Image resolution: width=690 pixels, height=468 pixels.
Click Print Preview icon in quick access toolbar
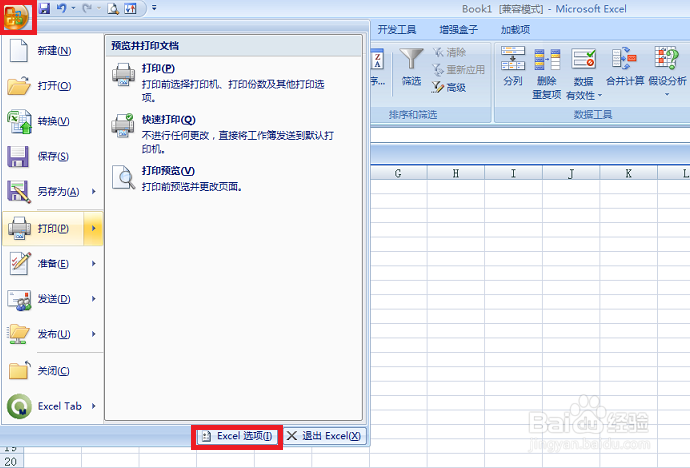coord(113,8)
